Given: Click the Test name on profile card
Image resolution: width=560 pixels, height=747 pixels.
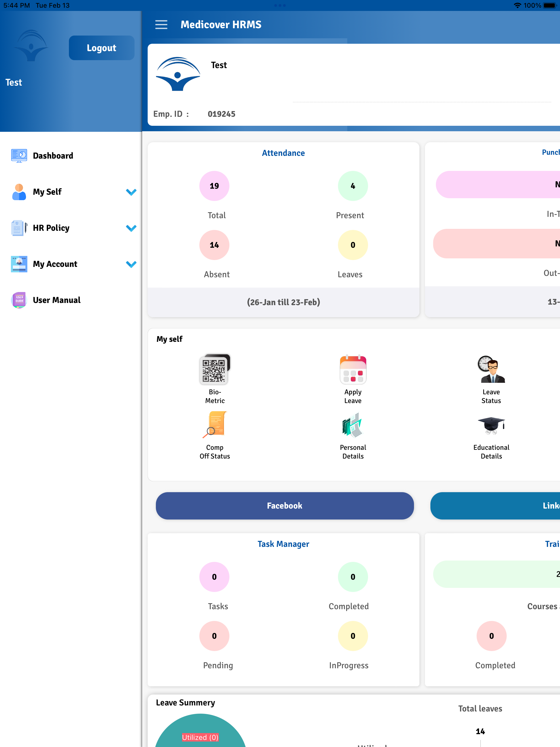Looking at the screenshot, I should point(219,65).
